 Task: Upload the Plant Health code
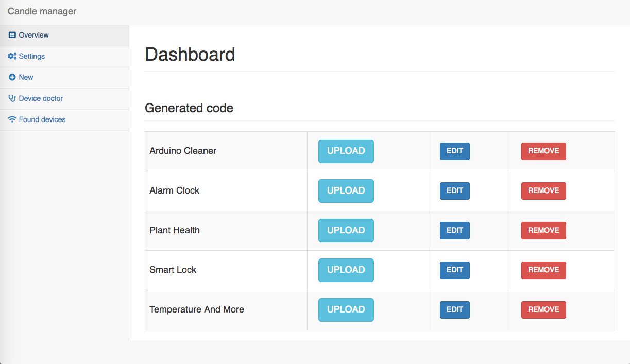click(346, 231)
